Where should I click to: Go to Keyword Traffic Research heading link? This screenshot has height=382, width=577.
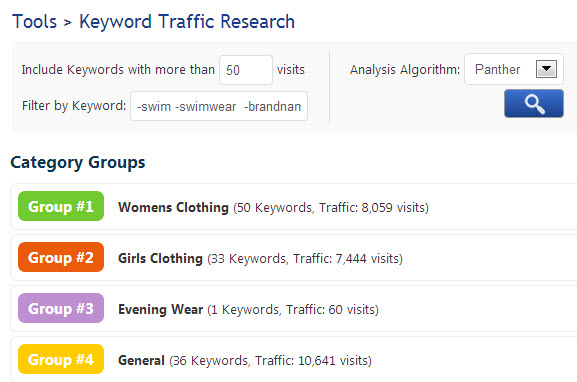[187, 21]
